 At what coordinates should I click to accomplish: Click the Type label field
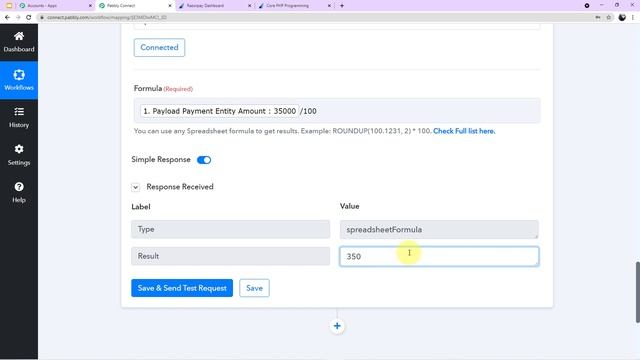(231, 229)
